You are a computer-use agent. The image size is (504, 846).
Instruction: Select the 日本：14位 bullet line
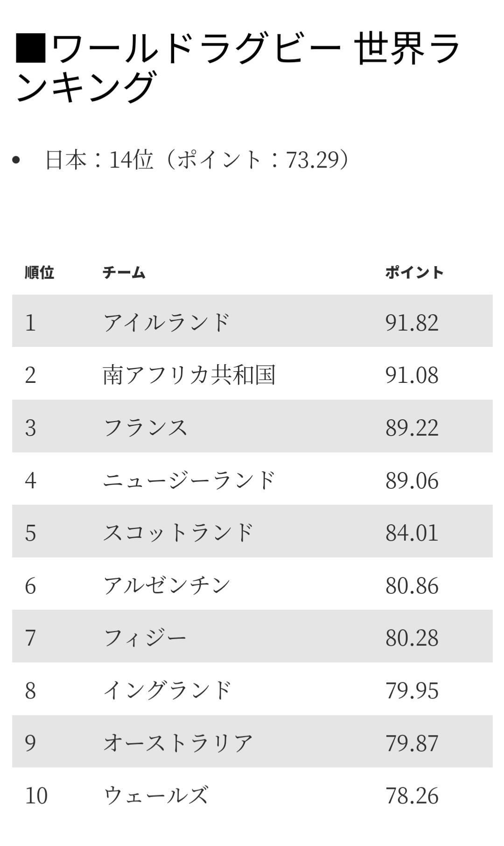point(196,160)
